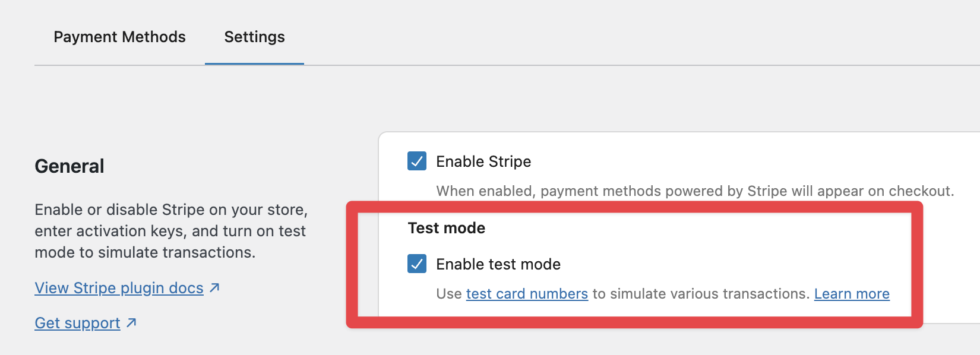The width and height of the screenshot is (980, 355).
Task: Open the Payment Methods tab
Action: [x=119, y=37]
